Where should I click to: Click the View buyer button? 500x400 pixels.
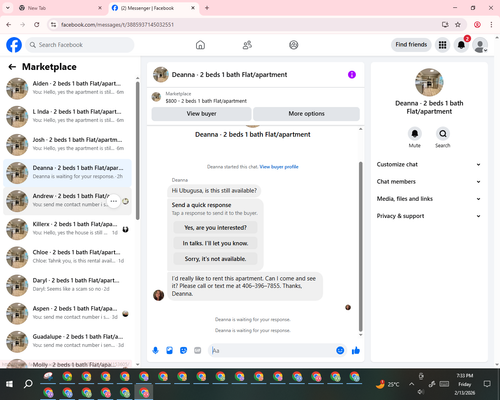[201, 114]
